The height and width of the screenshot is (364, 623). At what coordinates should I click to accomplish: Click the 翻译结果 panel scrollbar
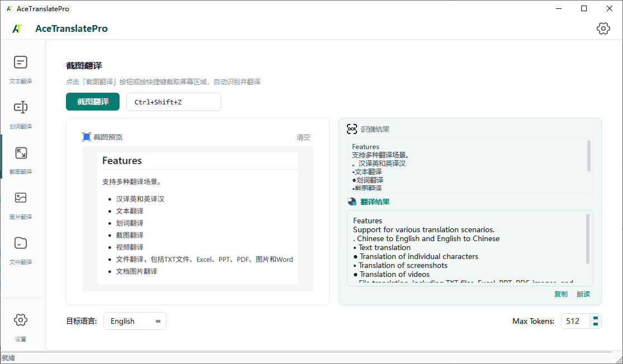click(588, 239)
